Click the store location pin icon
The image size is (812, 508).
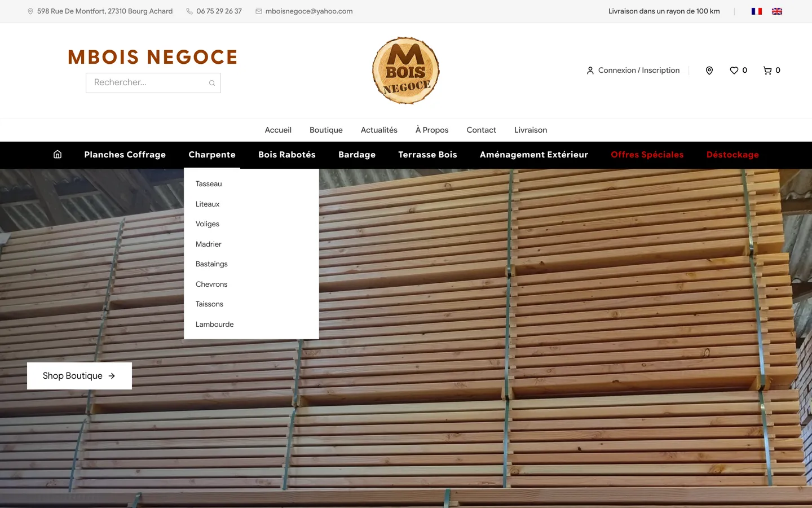[709, 71]
